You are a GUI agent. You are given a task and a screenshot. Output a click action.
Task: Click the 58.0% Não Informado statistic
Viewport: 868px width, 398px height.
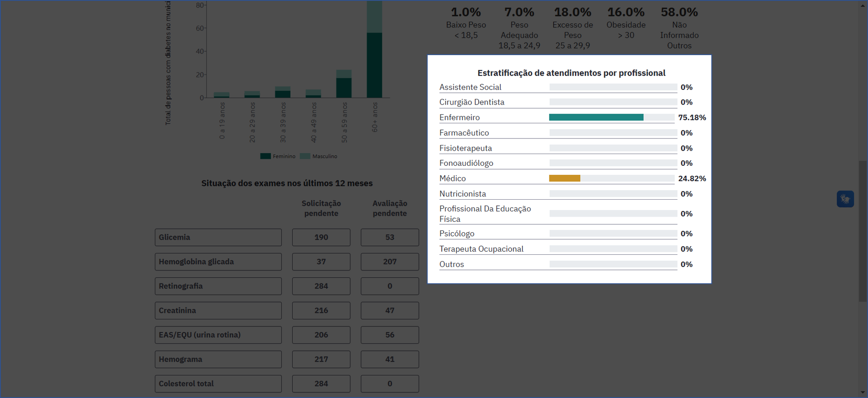pyautogui.click(x=679, y=28)
